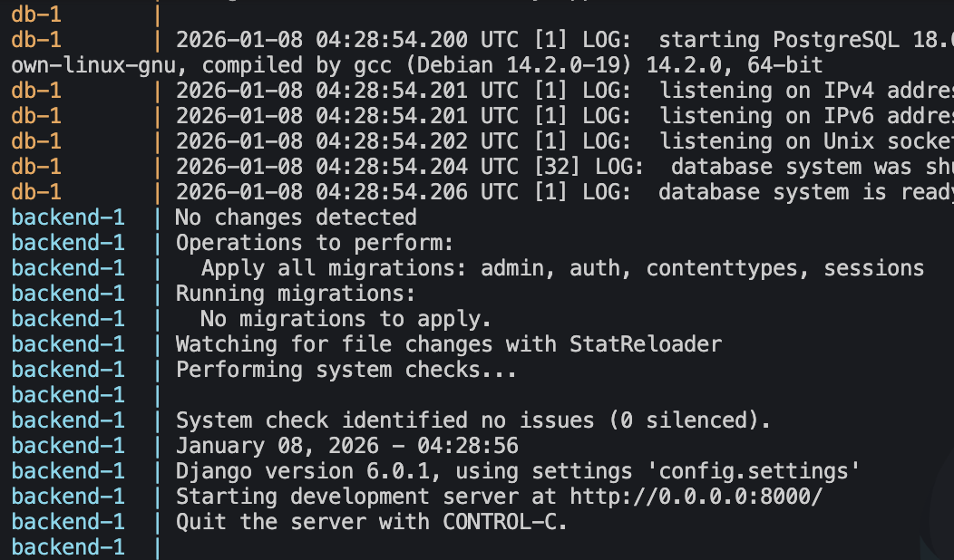The image size is (954, 560).
Task: Click the 'No changes detected' log line
Action: pos(296,217)
